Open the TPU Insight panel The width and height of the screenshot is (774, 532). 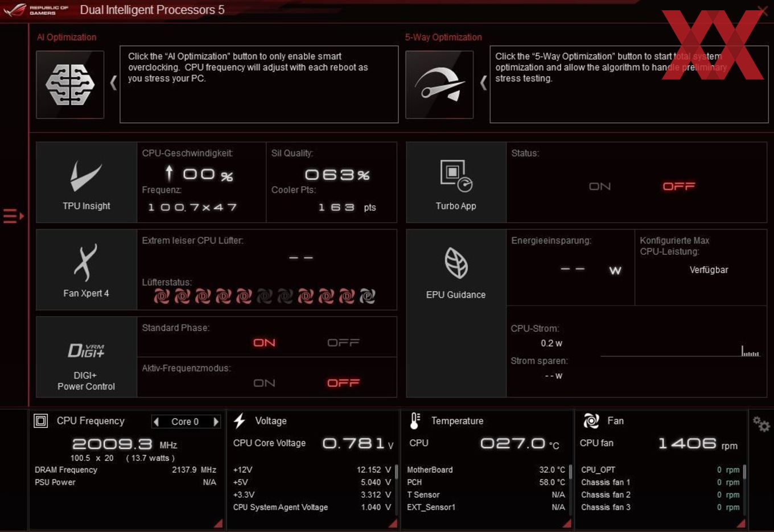87,183
